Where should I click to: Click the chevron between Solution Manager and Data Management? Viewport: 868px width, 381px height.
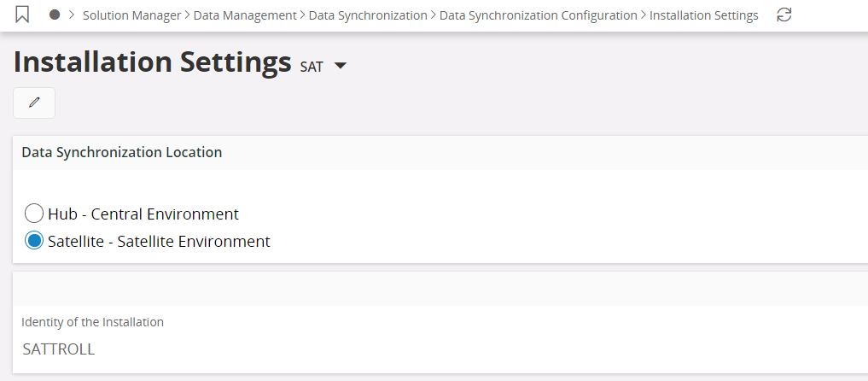click(x=188, y=15)
